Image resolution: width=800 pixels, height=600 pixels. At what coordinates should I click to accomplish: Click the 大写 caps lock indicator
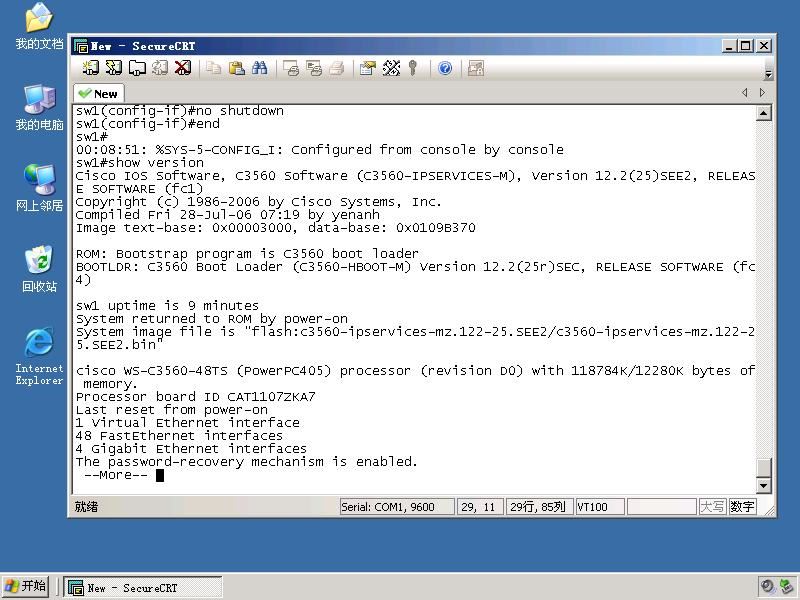point(712,507)
